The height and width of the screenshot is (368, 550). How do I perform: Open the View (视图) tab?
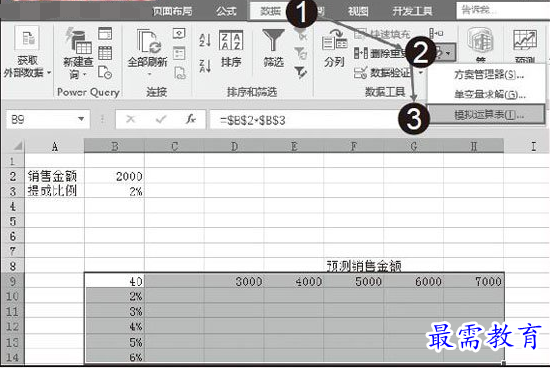pyautogui.click(x=358, y=12)
